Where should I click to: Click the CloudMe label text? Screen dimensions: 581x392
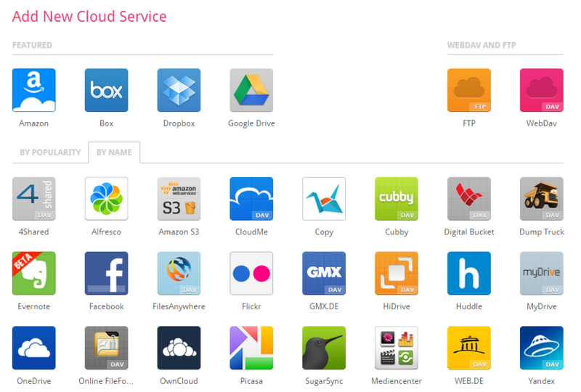[251, 232]
